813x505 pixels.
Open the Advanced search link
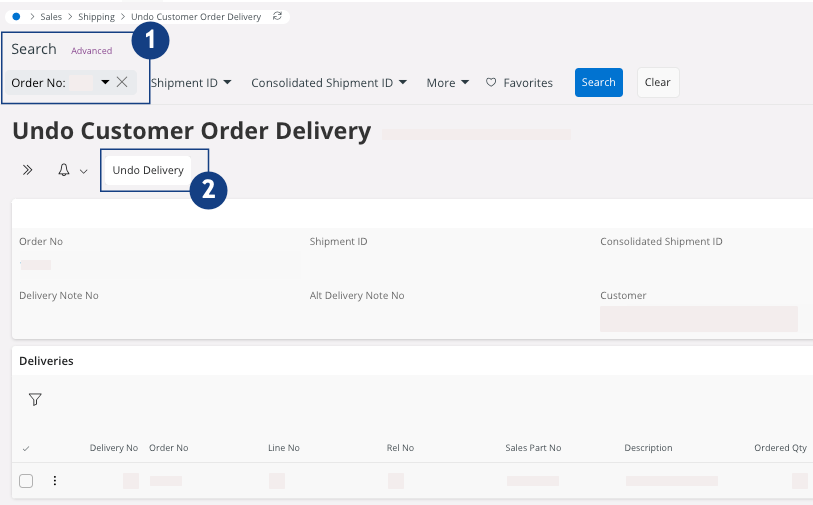(91, 51)
